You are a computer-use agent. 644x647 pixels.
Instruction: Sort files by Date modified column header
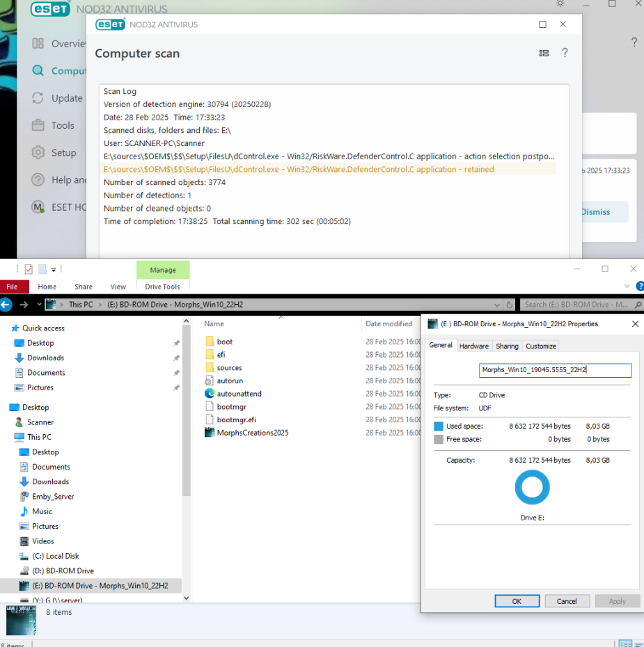(389, 324)
